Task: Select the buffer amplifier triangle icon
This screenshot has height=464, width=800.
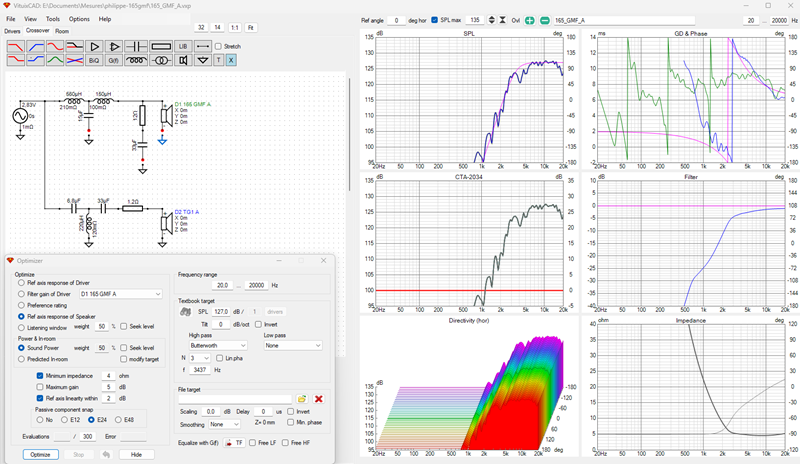Action: 94,46
